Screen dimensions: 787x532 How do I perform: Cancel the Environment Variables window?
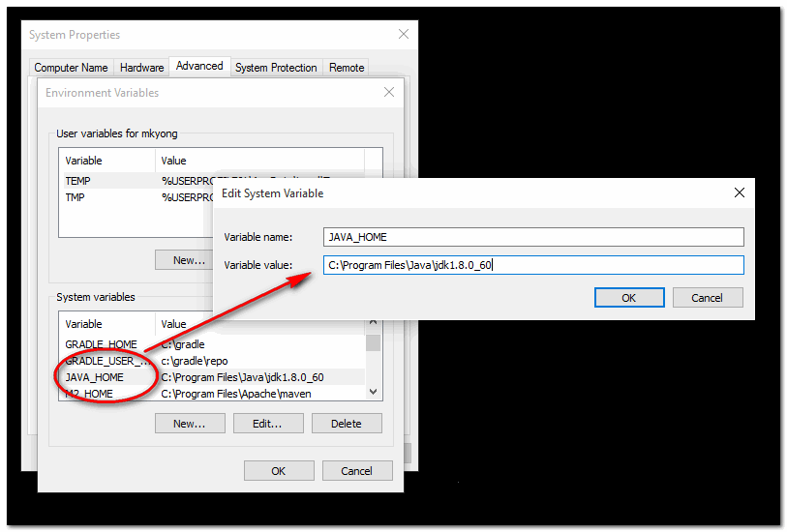click(357, 471)
